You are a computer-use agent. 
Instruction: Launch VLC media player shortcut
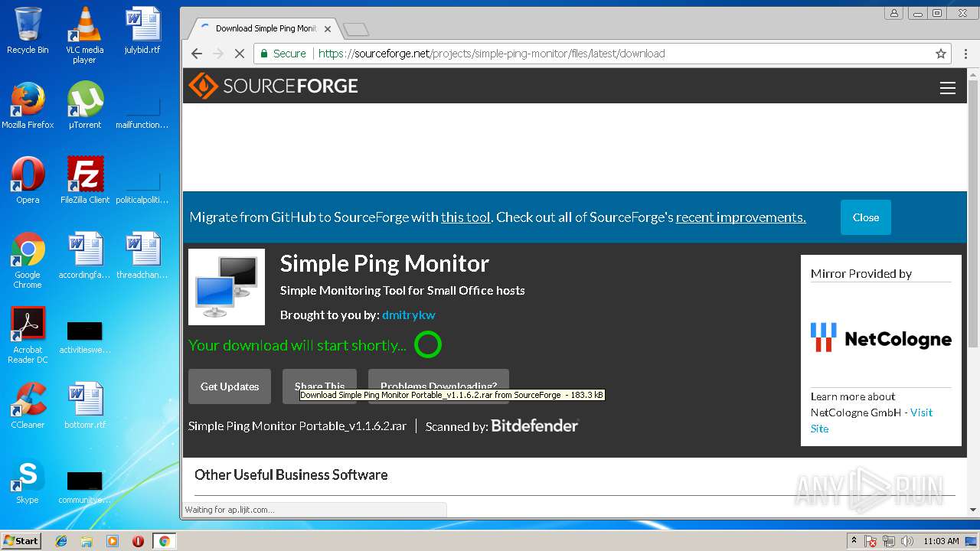[84, 35]
